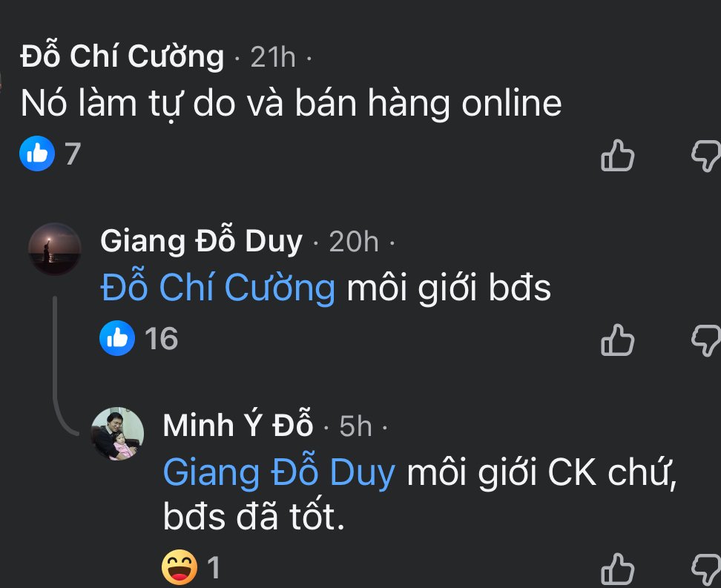This screenshot has width=721, height=588.
Task: Tap the blue Đỗ Chí Cường mention
Action: point(217,288)
